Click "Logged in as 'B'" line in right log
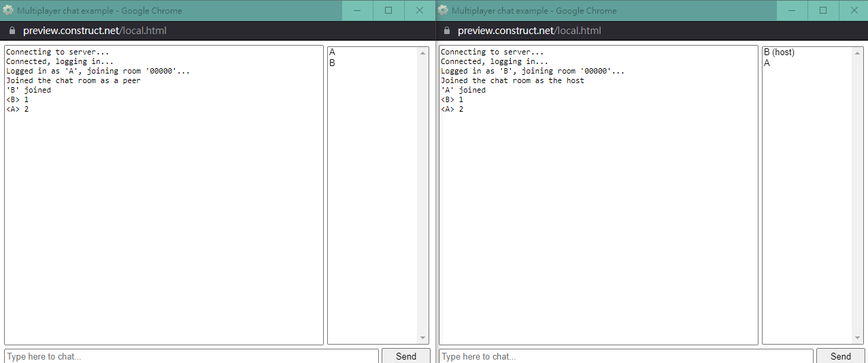This screenshot has width=868, height=363. click(533, 71)
